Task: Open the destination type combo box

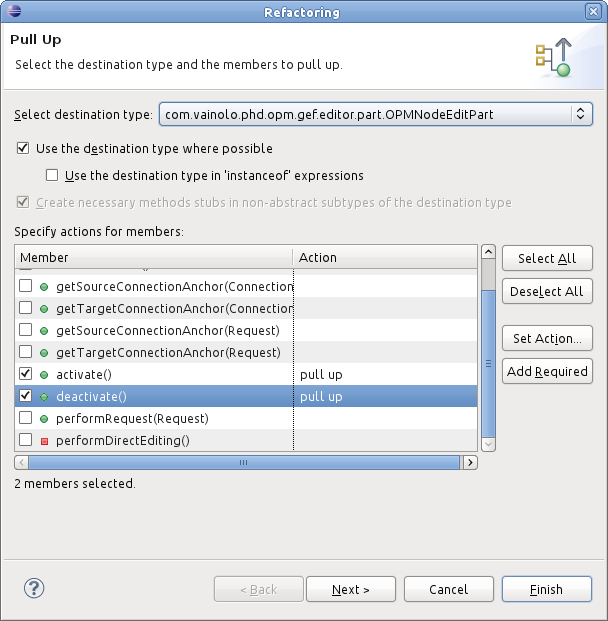Action: pyautogui.click(x=375, y=114)
